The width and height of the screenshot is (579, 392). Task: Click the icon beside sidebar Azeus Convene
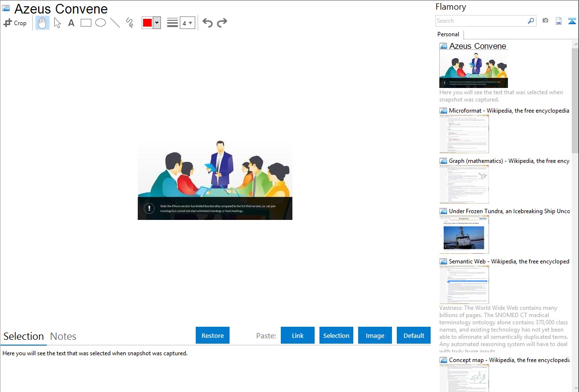pyautogui.click(x=444, y=46)
